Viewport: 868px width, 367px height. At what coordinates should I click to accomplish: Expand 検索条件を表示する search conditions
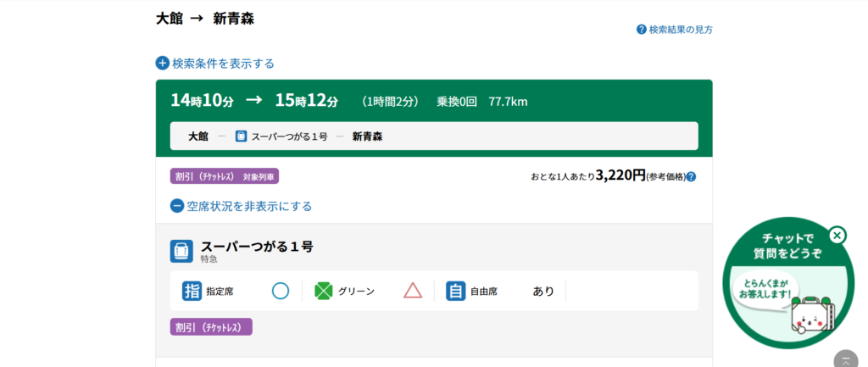tap(223, 64)
